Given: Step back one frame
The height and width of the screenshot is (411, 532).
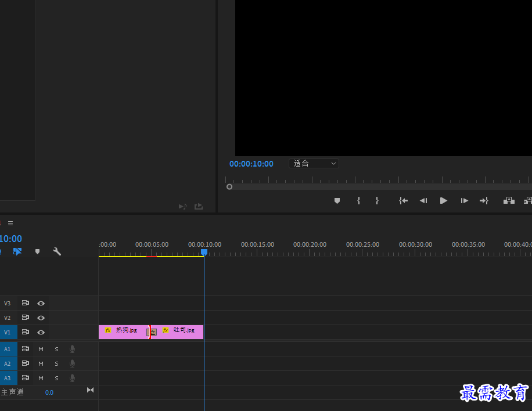Looking at the screenshot, I should [x=423, y=201].
